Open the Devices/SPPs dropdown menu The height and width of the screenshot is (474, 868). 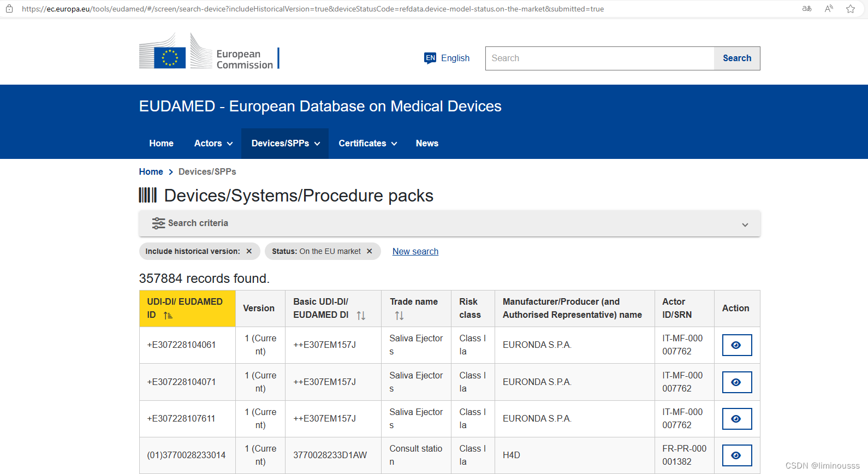[285, 144]
